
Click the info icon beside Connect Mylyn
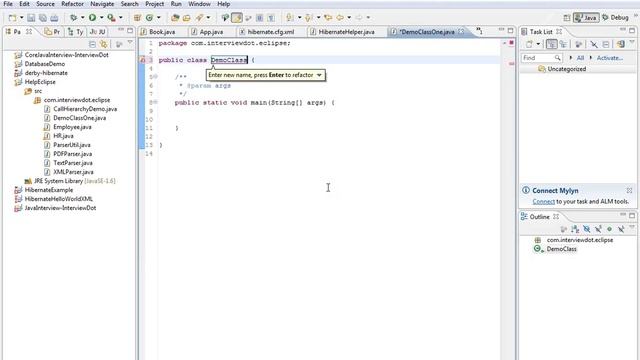[x=526, y=190]
